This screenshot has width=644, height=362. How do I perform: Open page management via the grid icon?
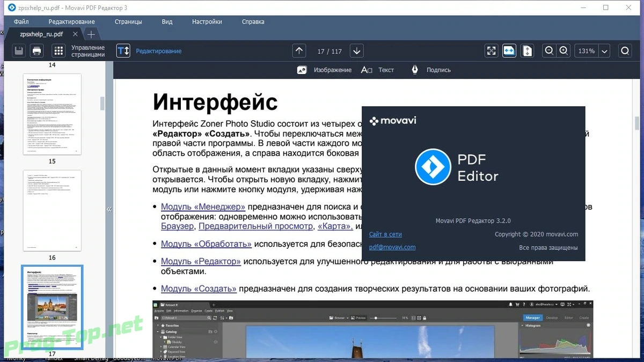point(58,51)
